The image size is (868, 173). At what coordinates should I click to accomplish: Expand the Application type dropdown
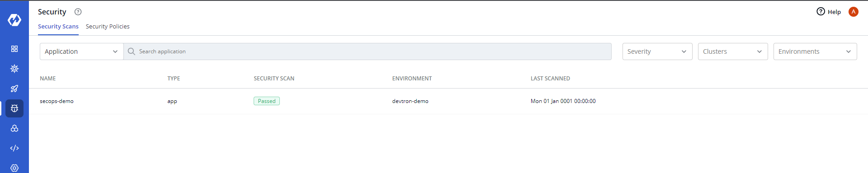(81, 51)
